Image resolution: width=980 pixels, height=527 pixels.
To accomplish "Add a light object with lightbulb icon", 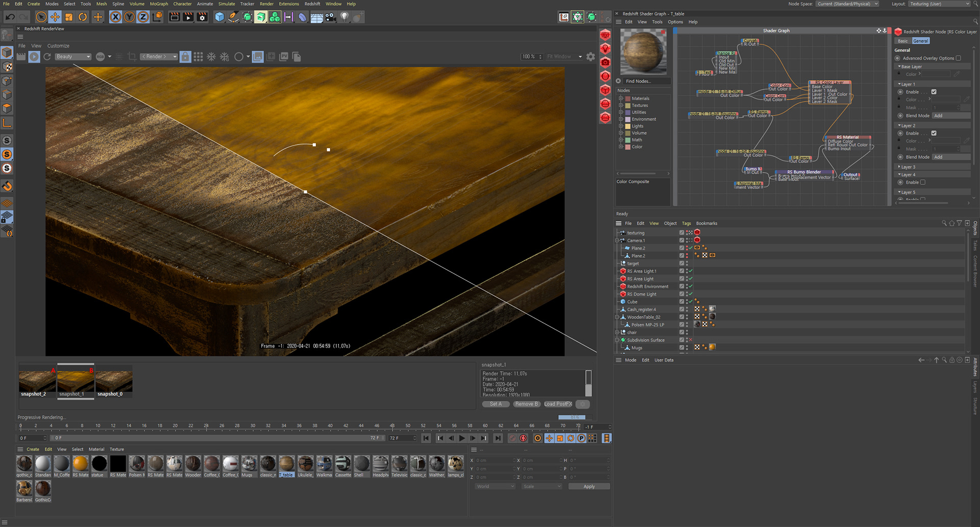I will coord(345,17).
